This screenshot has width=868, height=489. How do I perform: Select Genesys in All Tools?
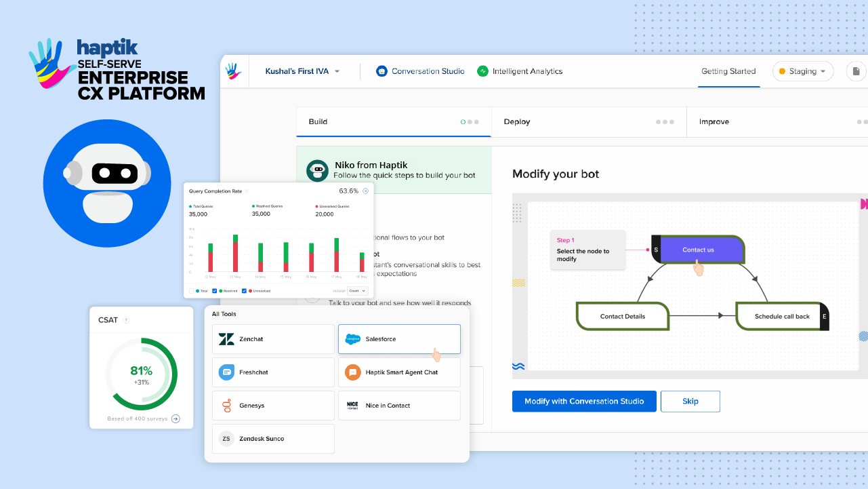pyautogui.click(x=273, y=406)
